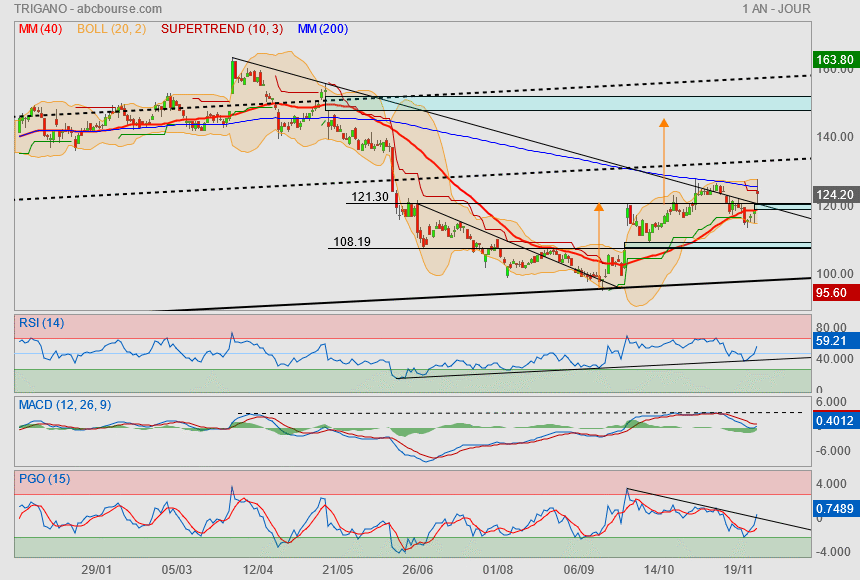Click the 01/08 date label
The width and height of the screenshot is (860, 580).
(497, 570)
